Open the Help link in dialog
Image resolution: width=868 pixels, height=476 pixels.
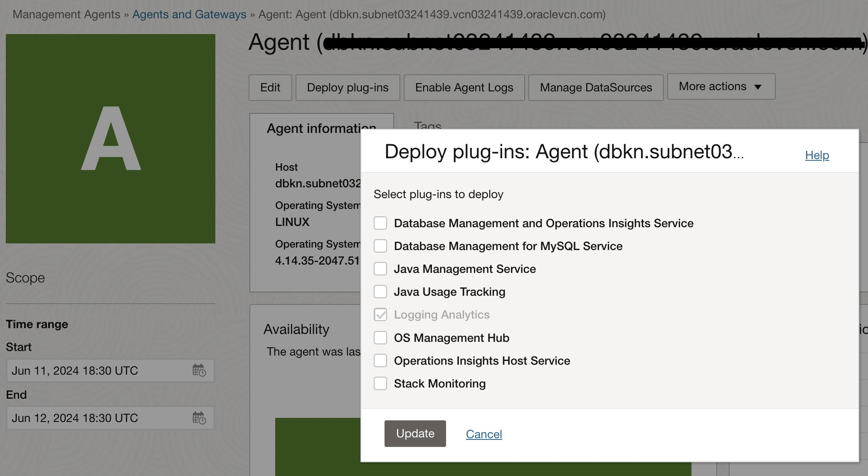(817, 155)
